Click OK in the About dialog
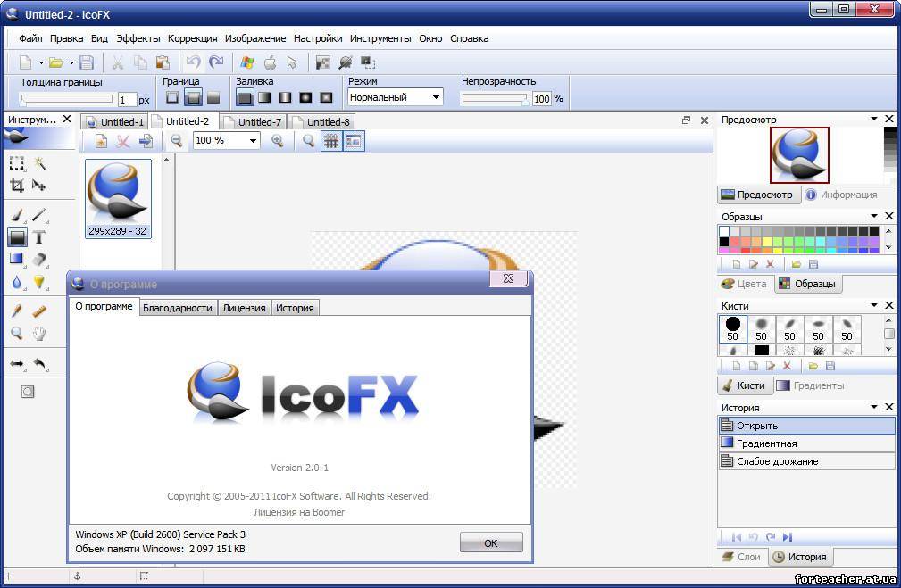Viewport: 901px width, 588px height. (x=491, y=542)
